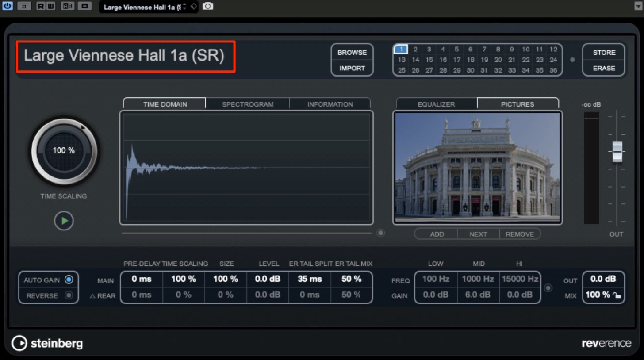Click the MIX 100 % value field
Image resolution: width=644 pixels, height=360 pixels.
[598, 295]
